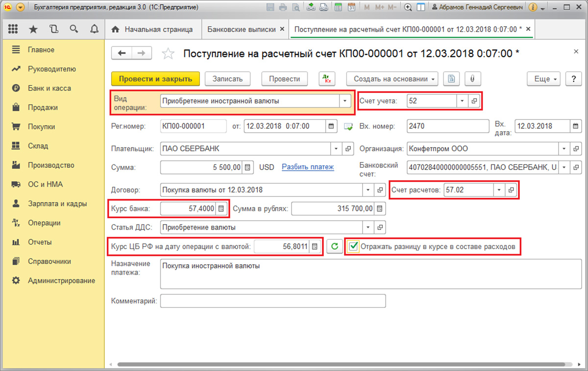Click the Разбить платеж link
The image size is (588, 371).
pos(308,167)
